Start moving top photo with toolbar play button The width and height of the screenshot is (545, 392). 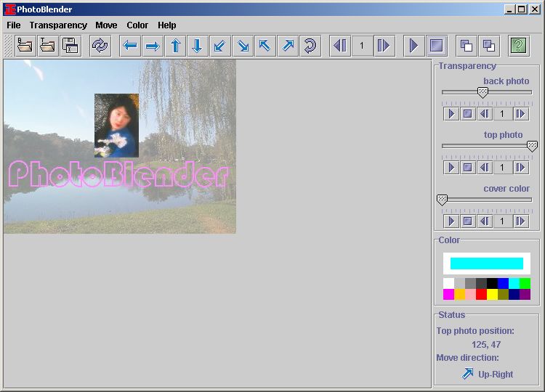point(414,46)
